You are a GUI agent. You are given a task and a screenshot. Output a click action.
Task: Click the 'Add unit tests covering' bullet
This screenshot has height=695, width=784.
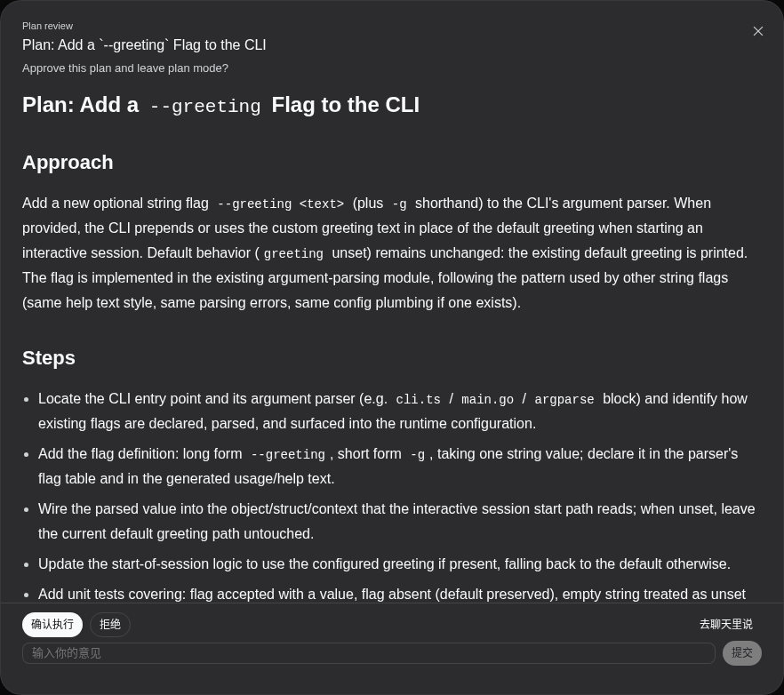(x=391, y=594)
